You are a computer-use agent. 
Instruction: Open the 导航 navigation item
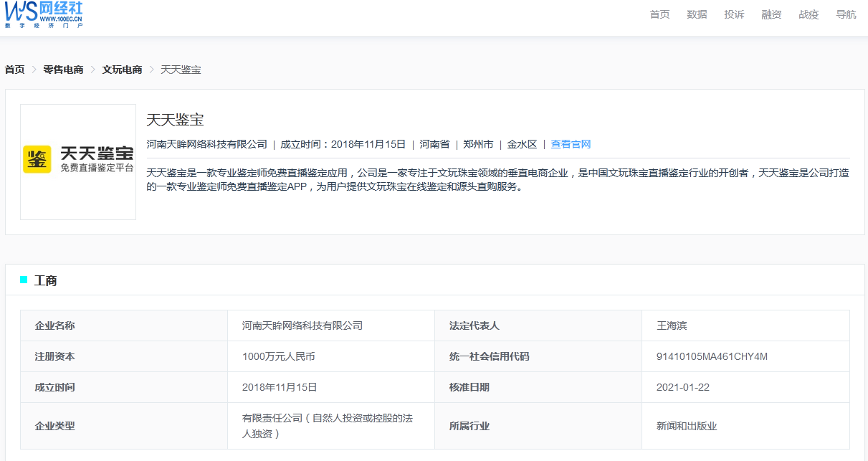846,14
